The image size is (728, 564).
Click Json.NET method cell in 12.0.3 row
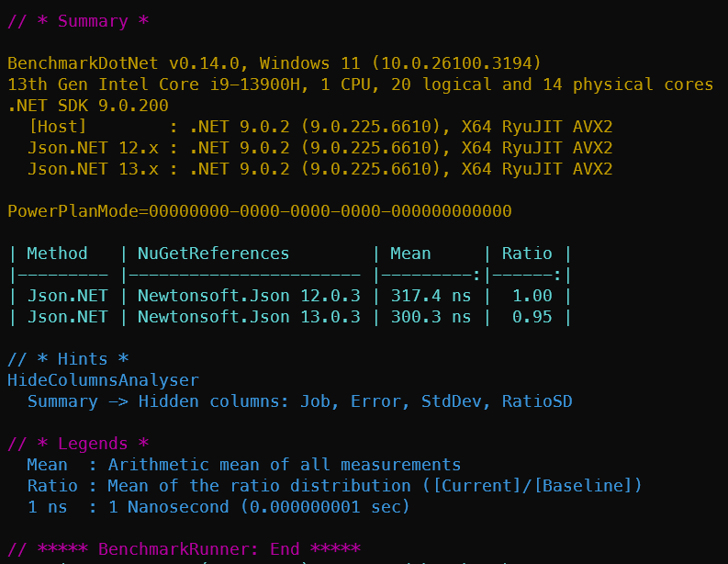(x=68, y=296)
